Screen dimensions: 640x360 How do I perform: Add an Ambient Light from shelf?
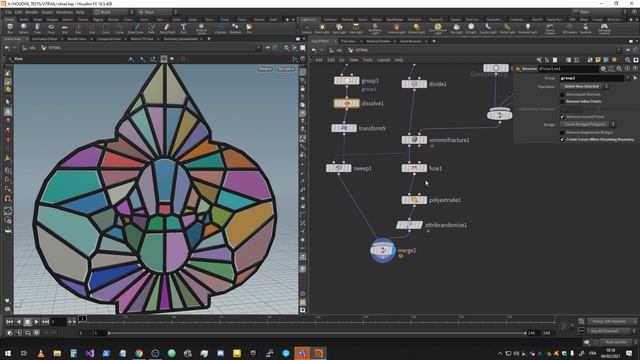tap(528, 28)
